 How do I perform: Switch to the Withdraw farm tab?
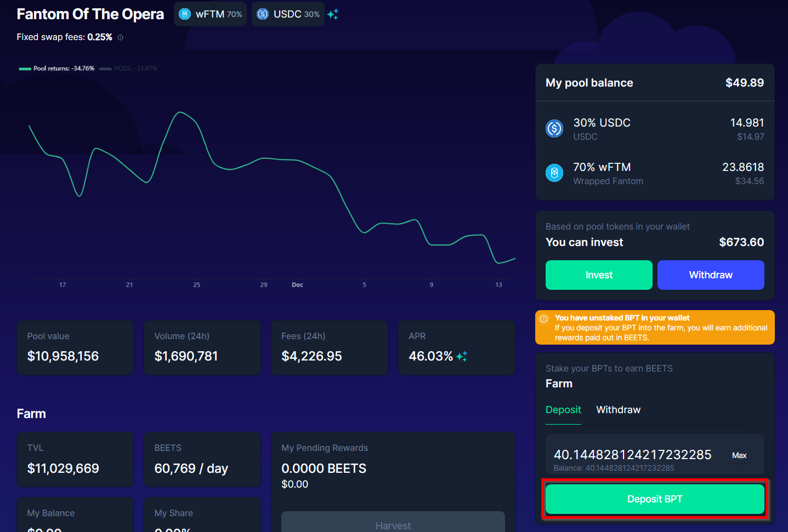tap(618, 410)
